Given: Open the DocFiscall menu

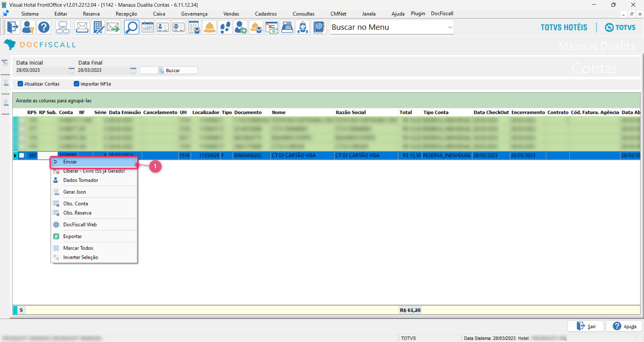Looking at the screenshot, I should [442, 13].
